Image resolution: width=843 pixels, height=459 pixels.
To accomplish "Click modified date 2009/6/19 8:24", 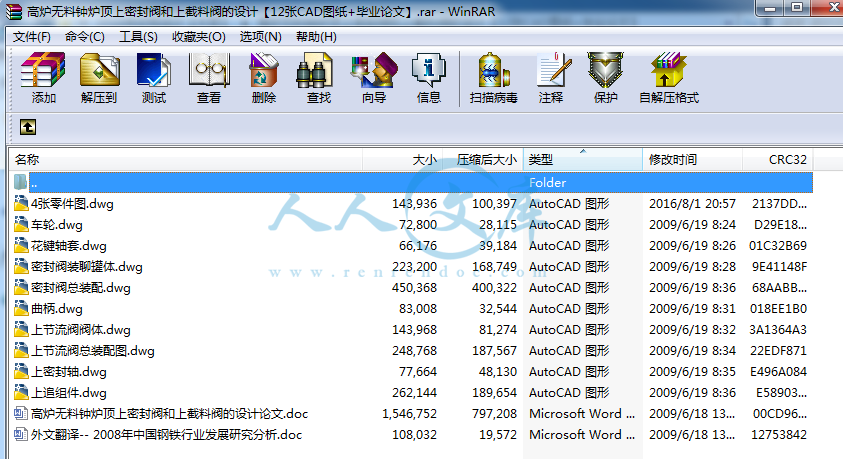I will [x=692, y=225].
